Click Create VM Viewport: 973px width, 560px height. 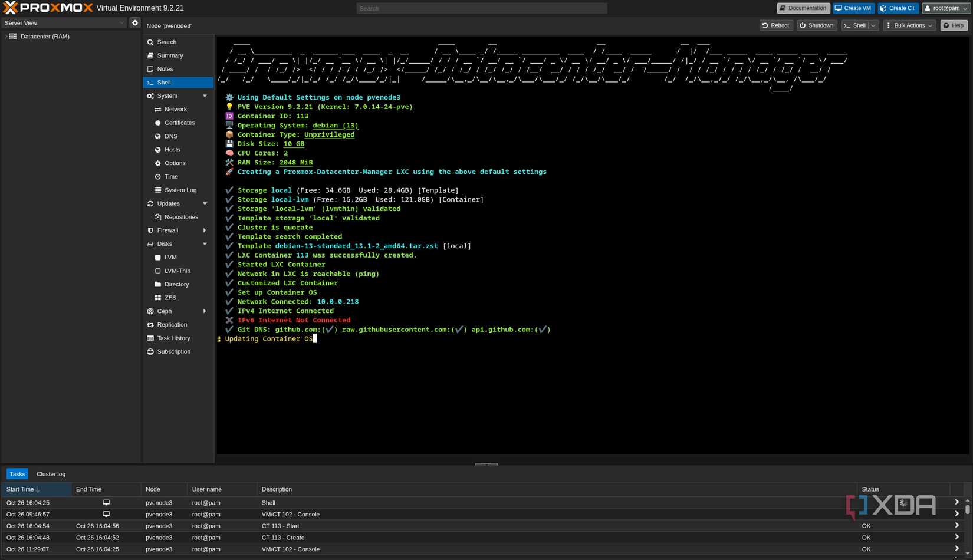(x=853, y=8)
